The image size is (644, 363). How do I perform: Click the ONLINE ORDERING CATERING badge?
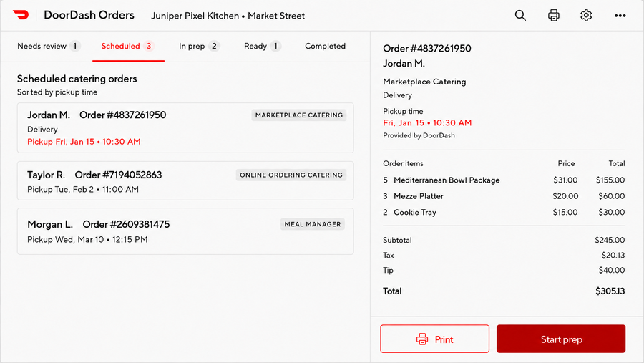(x=291, y=175)
